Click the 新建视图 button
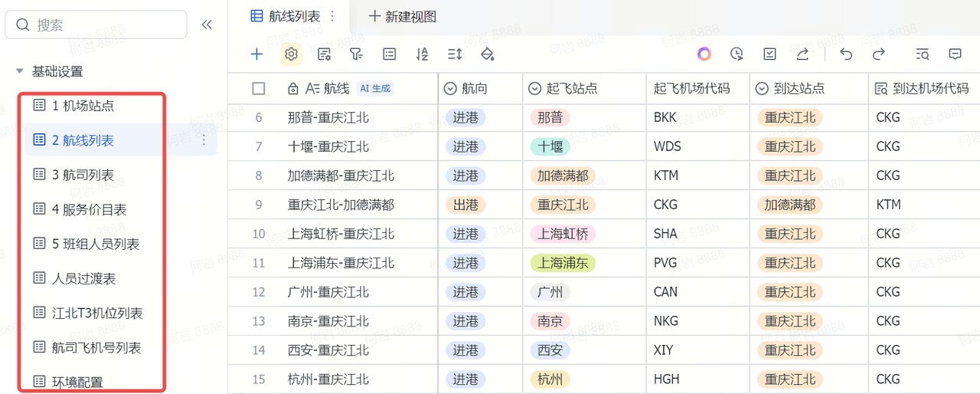Screen dimensions: 980x394 (403, 16)
